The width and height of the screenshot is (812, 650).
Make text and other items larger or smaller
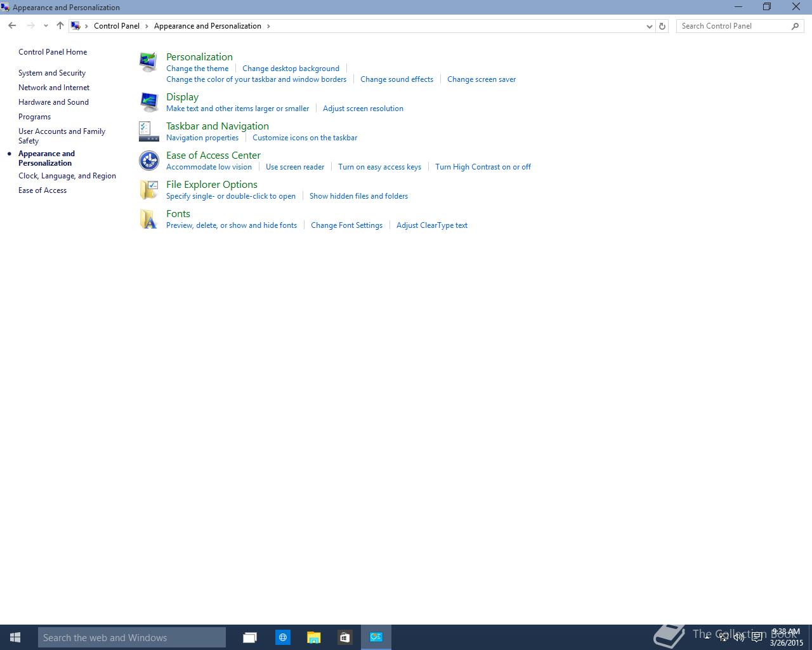(x=238, y=109)
